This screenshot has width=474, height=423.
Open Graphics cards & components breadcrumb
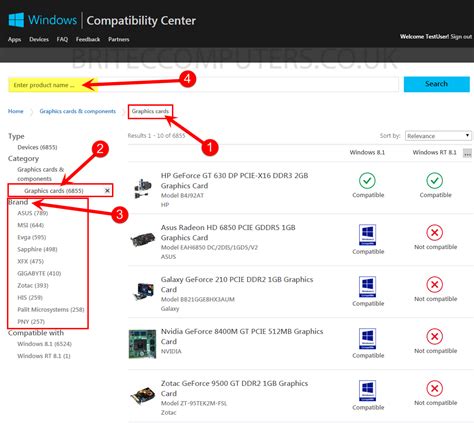pos(78,111)
